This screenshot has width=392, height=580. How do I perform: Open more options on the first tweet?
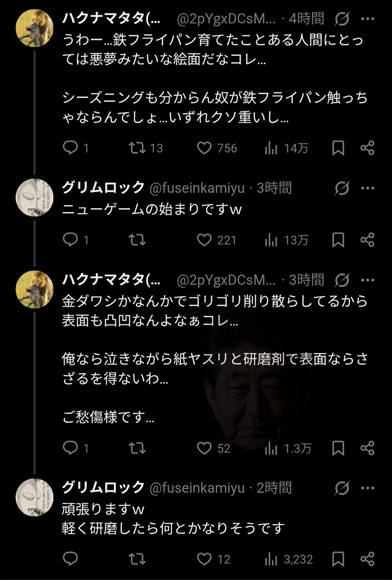367,18
